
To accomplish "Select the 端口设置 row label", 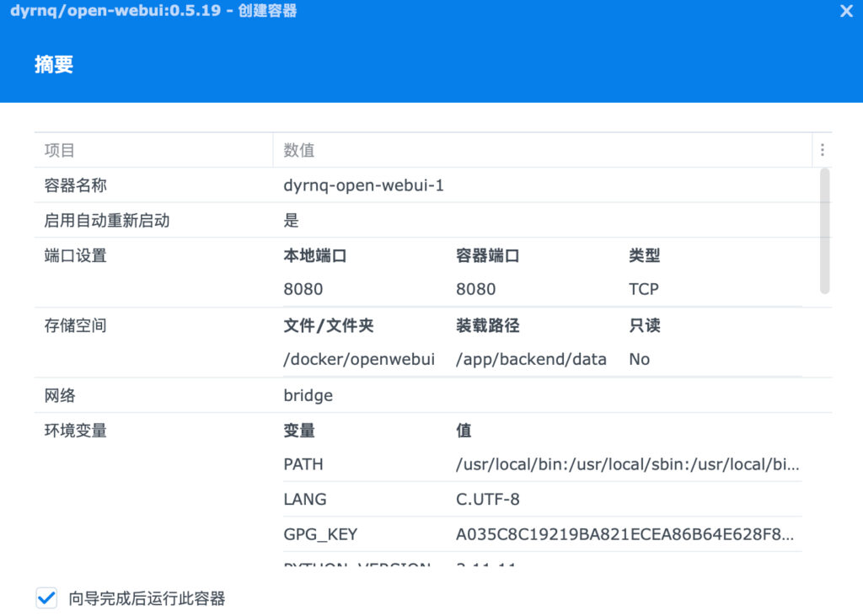I will pos(75,255).
